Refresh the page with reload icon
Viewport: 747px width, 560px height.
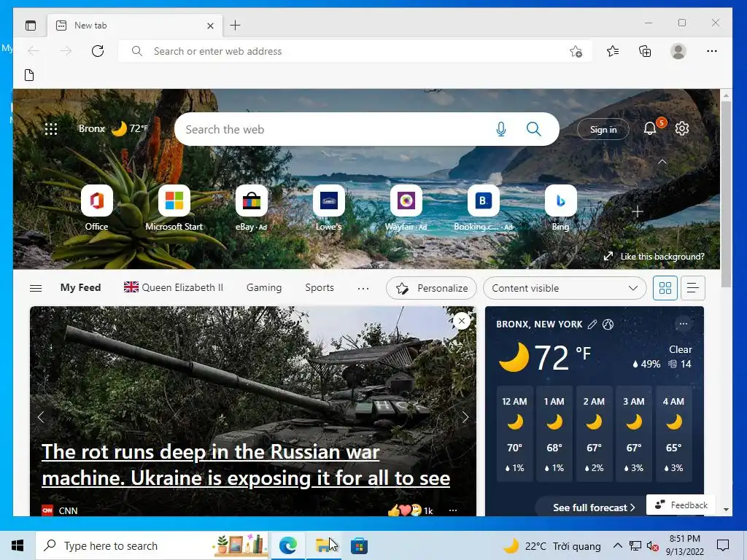(98, 51)
